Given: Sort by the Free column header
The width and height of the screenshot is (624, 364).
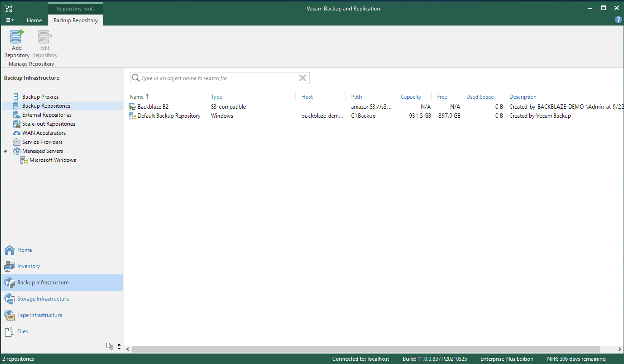Looking at the screenshot, I should tap(442, 97).
